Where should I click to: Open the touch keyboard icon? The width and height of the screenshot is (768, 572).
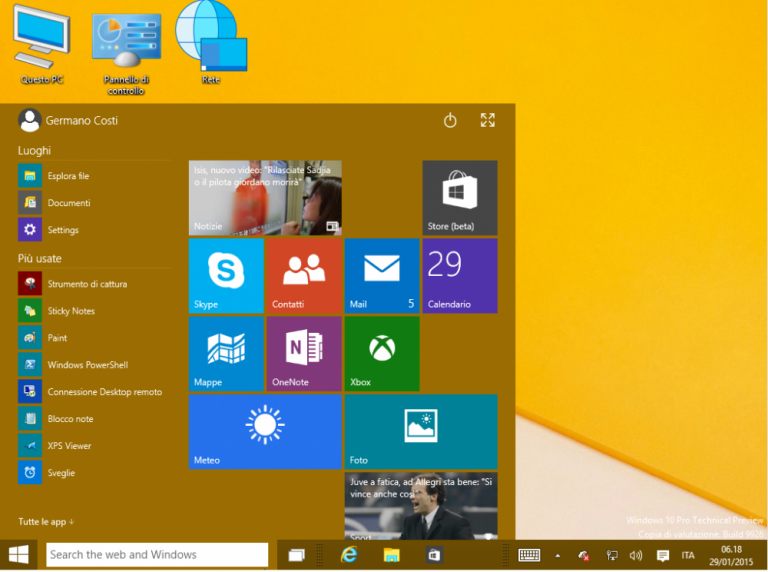coord(529,555)
